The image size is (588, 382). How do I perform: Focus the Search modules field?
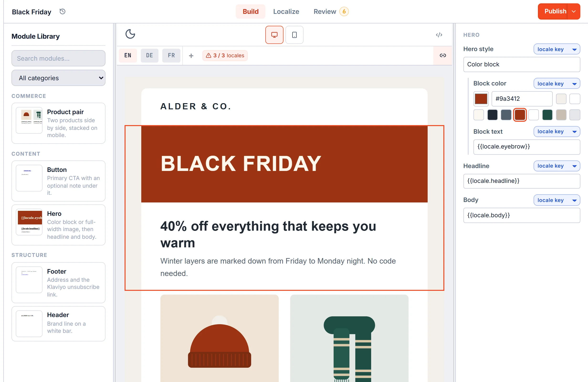tap(58, 58)
